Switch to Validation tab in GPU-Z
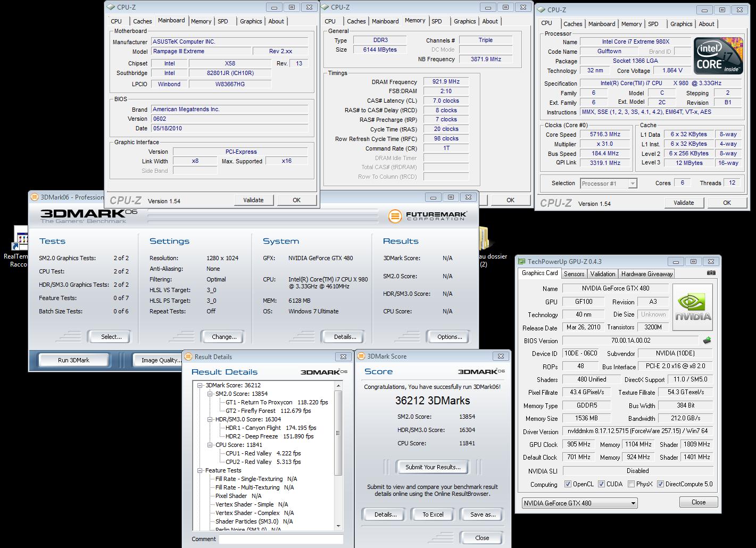Viewport: 756px width, 548px height. (603, 273)
